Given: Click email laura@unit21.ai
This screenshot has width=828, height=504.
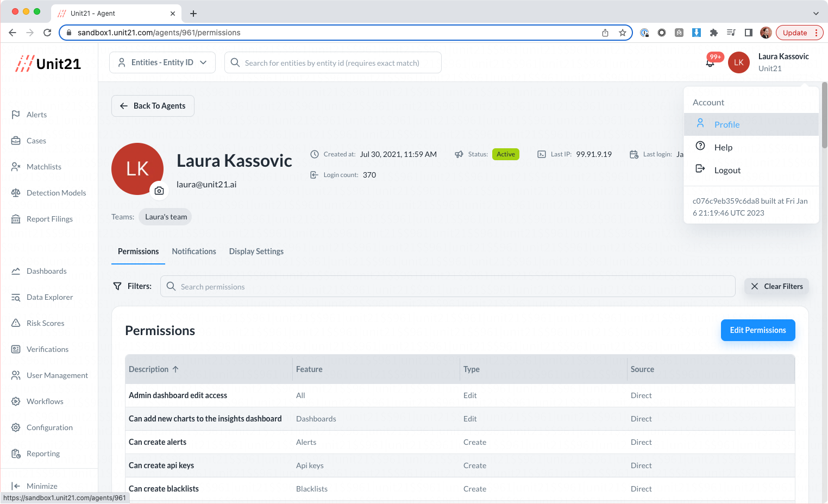Looking at the screenshot, I should tap(206, 184).
